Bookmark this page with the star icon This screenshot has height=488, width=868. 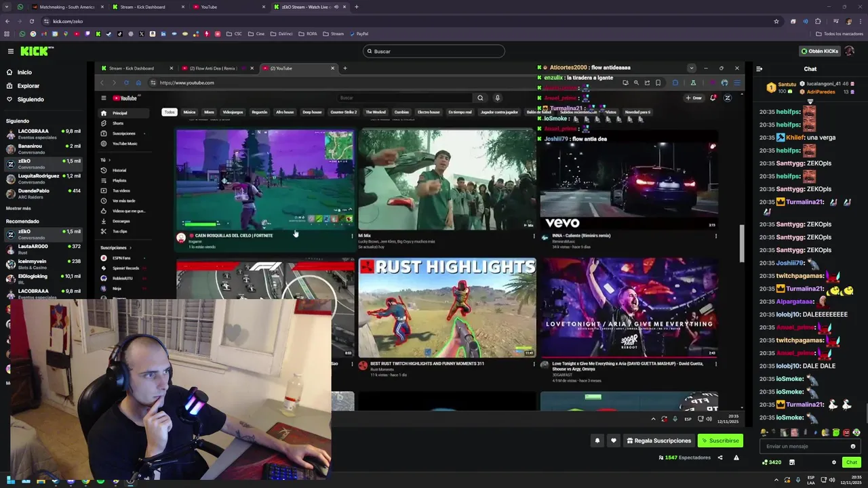(776, 21)
